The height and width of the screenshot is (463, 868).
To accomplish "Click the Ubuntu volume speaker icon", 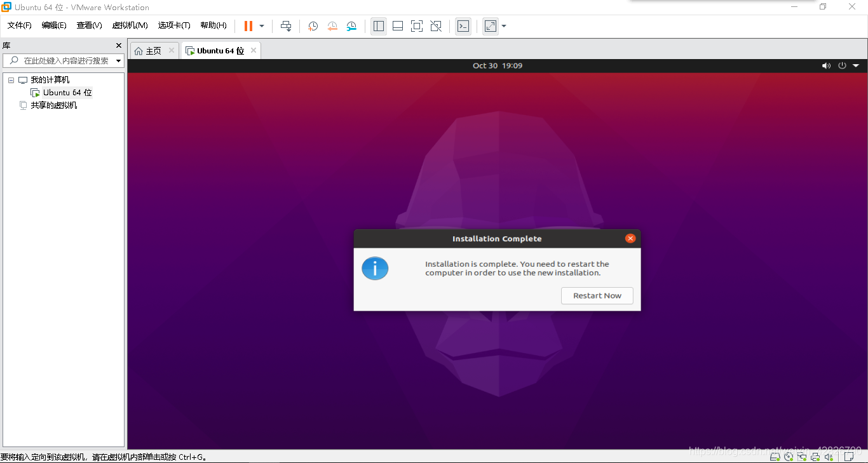I will [826, 65].
